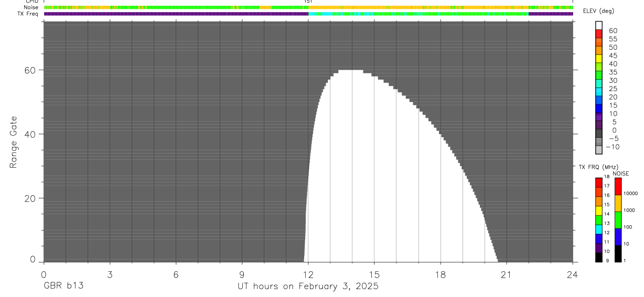Click the green swatch in TX FRQ scale
The width and height of the screenshot is (644, 297).
tap(599, 220)
